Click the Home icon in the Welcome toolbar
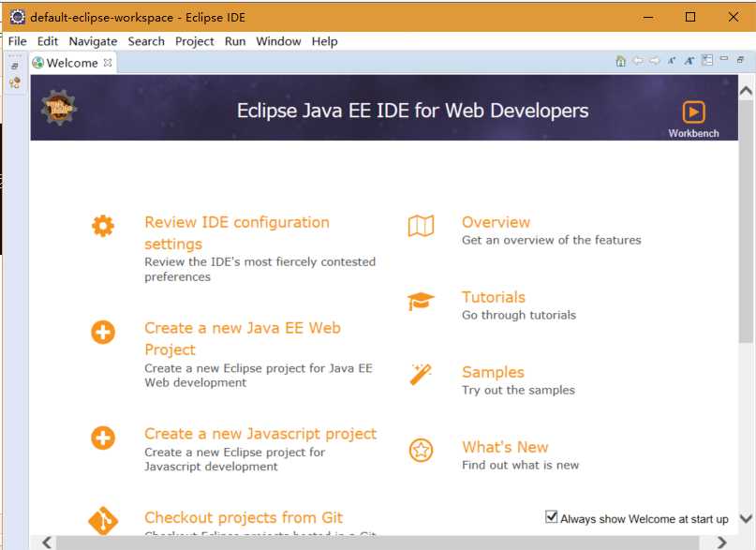 [x=620, y=61]
